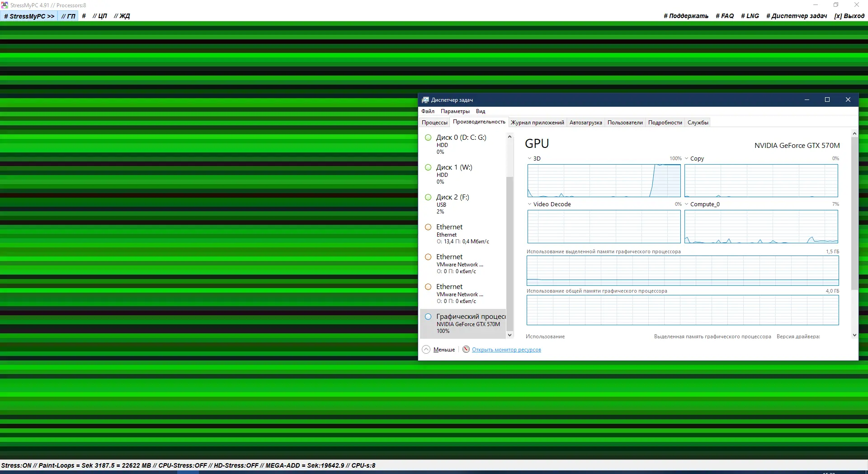
Task: Click the StressMyPC app icon in title bar
Action: (5, 5)
